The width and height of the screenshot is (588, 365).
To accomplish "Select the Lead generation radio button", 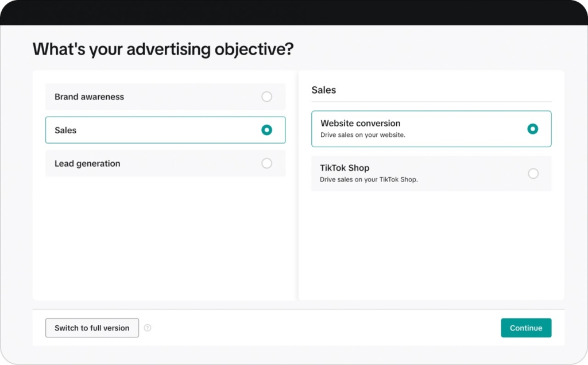I will (266, 163).
